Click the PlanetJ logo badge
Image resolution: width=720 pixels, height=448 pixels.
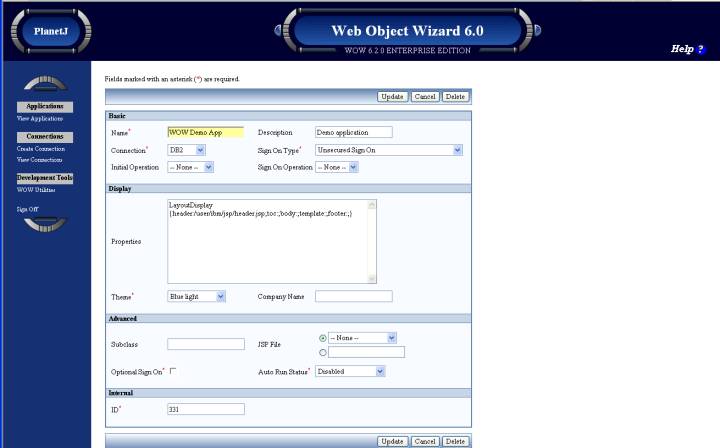51,31
